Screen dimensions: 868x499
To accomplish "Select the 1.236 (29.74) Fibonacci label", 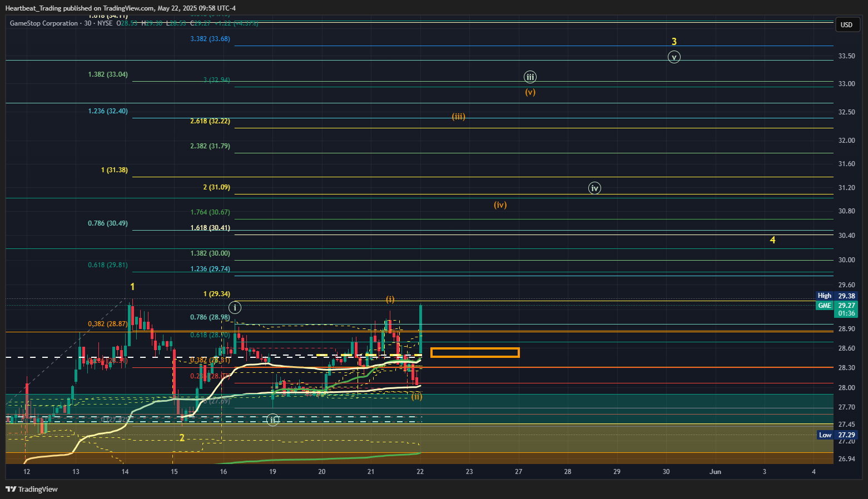I will pos(210,269).
